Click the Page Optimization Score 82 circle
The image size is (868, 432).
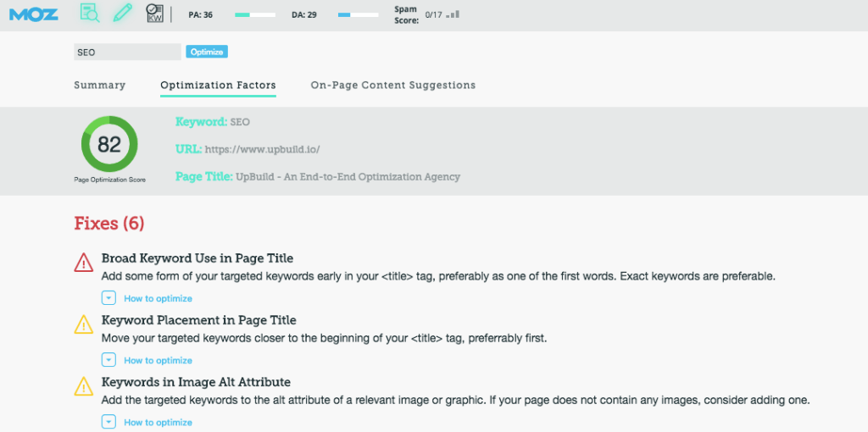(108, 145)
